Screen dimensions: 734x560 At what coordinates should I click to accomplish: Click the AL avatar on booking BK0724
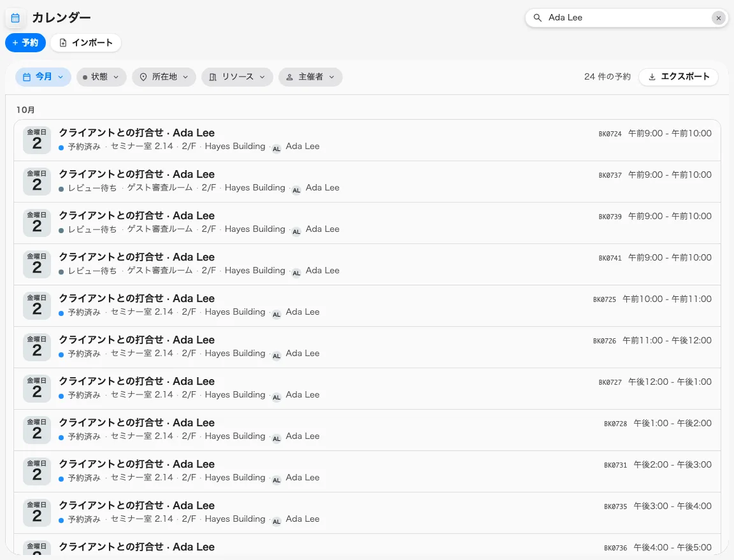pos(277,148)
